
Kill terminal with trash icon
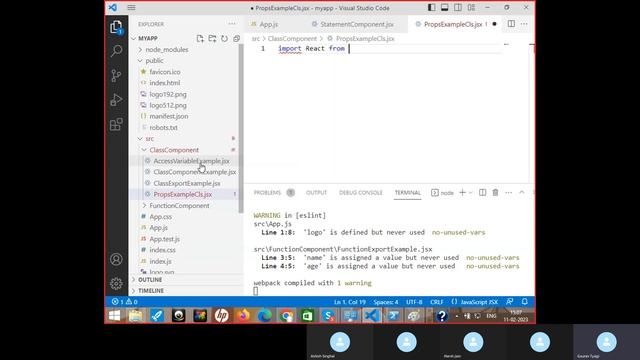[495, 192]
